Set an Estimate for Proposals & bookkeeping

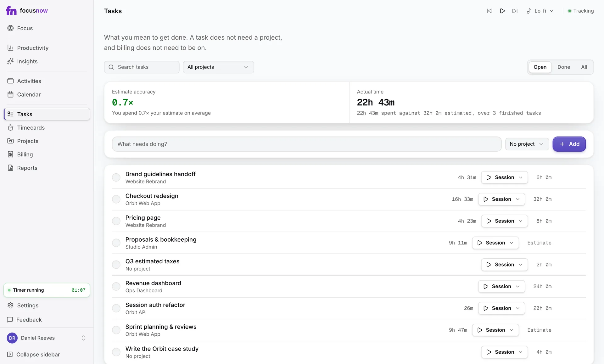tap(539, 243)
